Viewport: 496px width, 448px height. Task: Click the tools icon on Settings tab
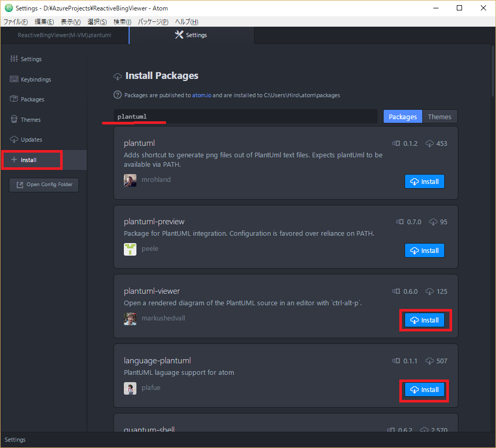tap(179, 35)
